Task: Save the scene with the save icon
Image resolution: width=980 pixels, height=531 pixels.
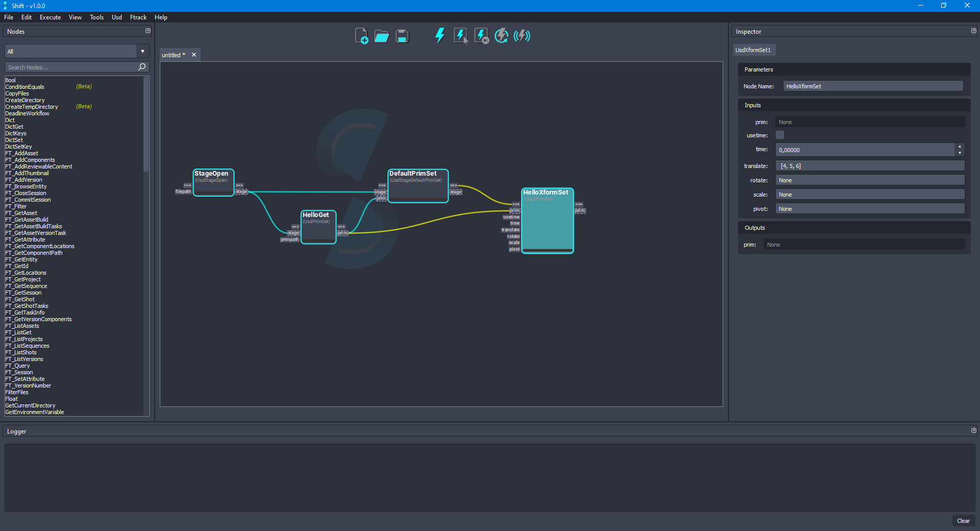Action: coord(402,36)
